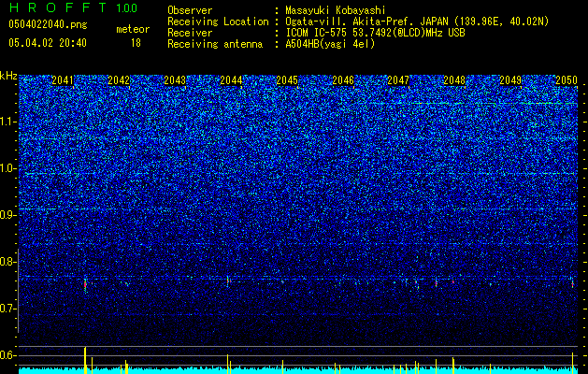The image size is (588, 374).
Task: Click the 0.9 kHz axis label
Action: tap(8, 215)
